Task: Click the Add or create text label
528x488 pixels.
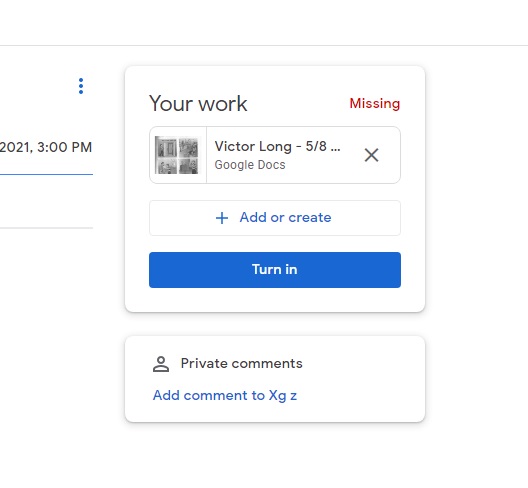Action: [x=286, y=218]
